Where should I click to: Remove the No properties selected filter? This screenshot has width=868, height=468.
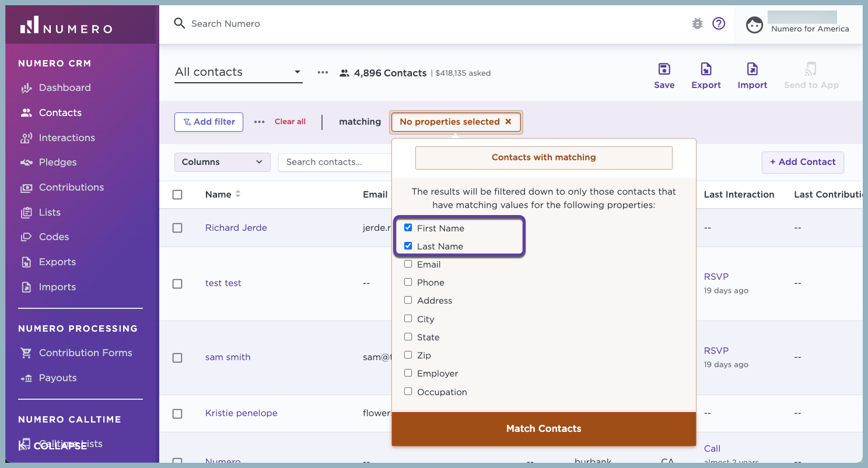click(x=508, y=122)
